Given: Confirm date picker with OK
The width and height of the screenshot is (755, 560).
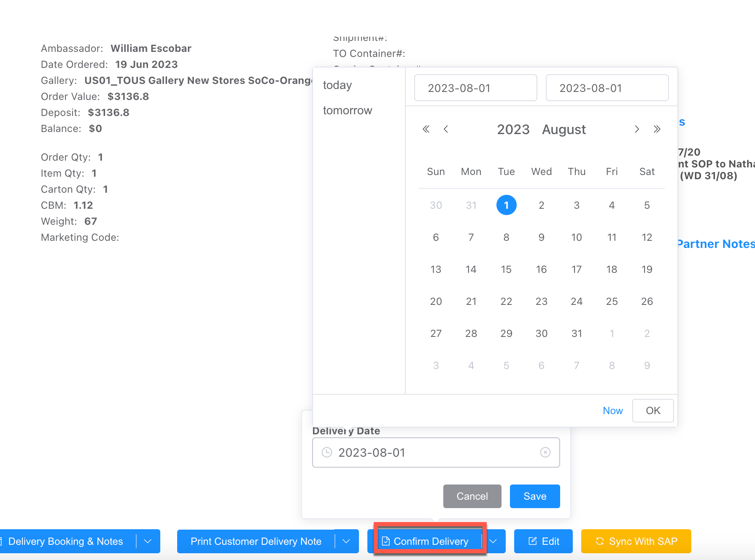Looking at the screenshot, I should (x=653, y=411).
